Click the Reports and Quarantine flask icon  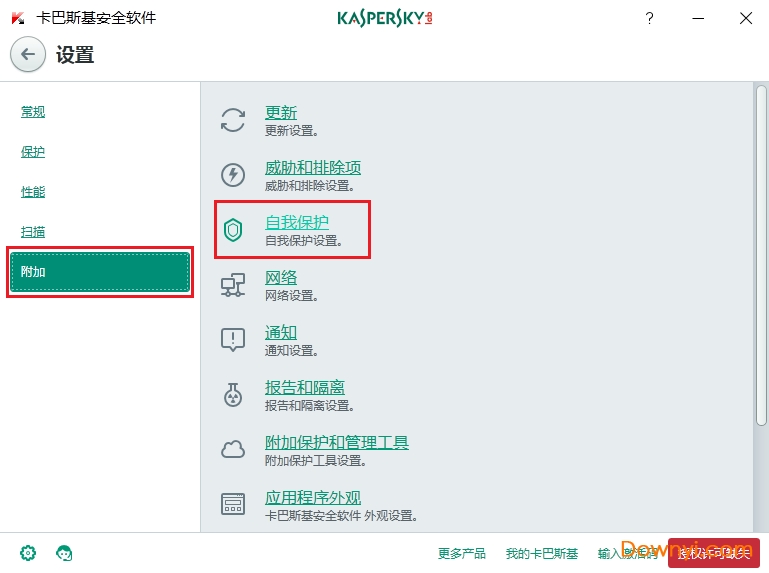[233, 395]
